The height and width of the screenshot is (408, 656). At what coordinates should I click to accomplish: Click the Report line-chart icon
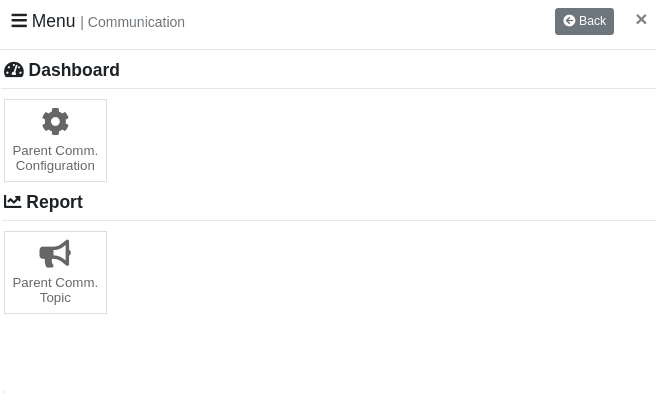pos(13,202)
